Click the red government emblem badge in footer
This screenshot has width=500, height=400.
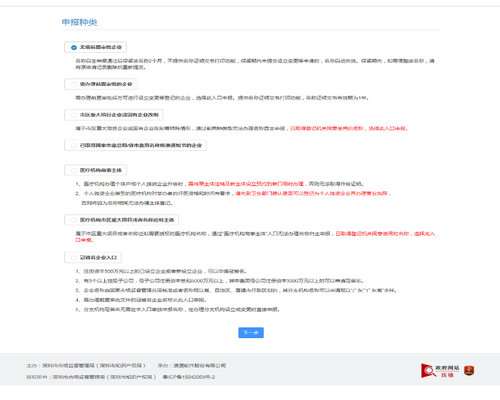tap(469, 371)
